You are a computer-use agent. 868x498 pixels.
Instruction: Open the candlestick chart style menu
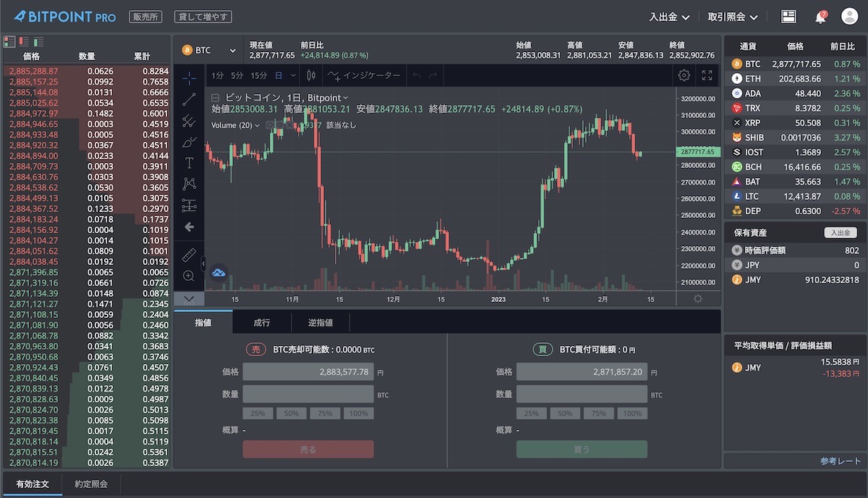(312, 75)
